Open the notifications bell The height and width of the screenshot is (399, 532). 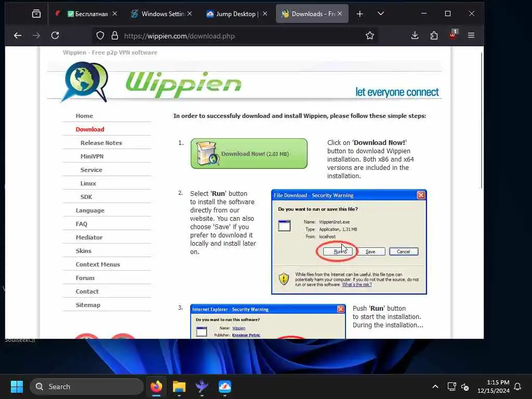coord(517,387)
